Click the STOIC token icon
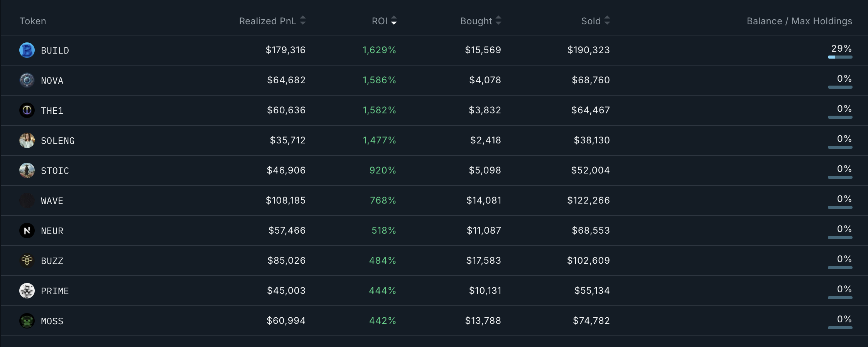The height and width of the screenshot is (347, 868). [x=27, y=170]
